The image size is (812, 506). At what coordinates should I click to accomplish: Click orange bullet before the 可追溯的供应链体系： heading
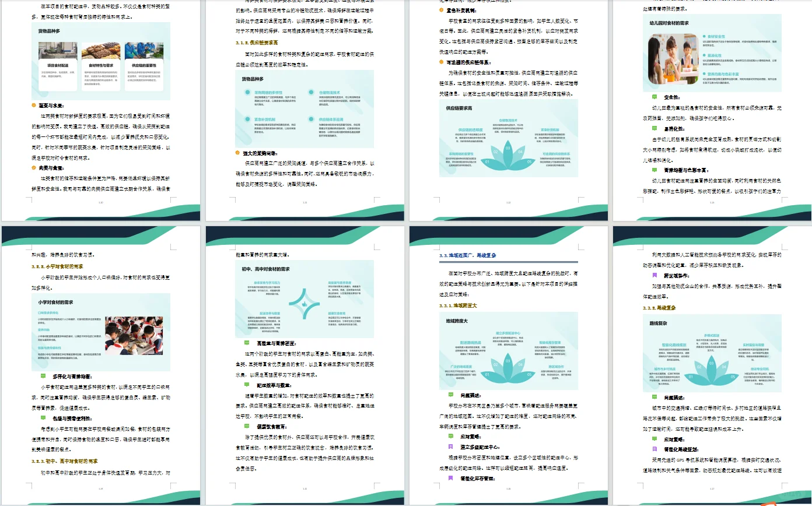pos(442,62)
